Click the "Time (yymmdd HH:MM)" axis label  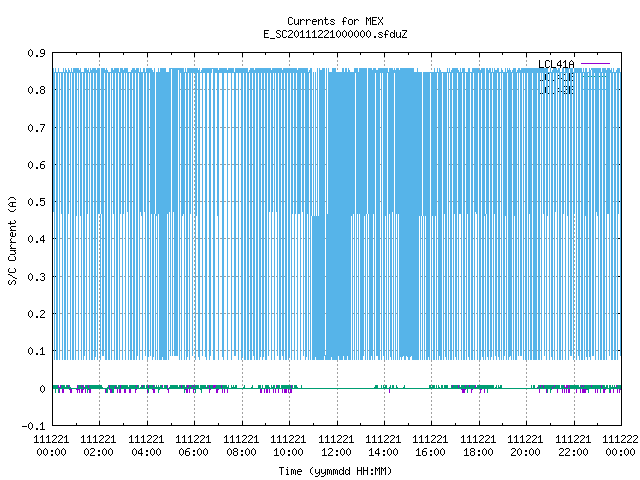[x=335, y=471]
